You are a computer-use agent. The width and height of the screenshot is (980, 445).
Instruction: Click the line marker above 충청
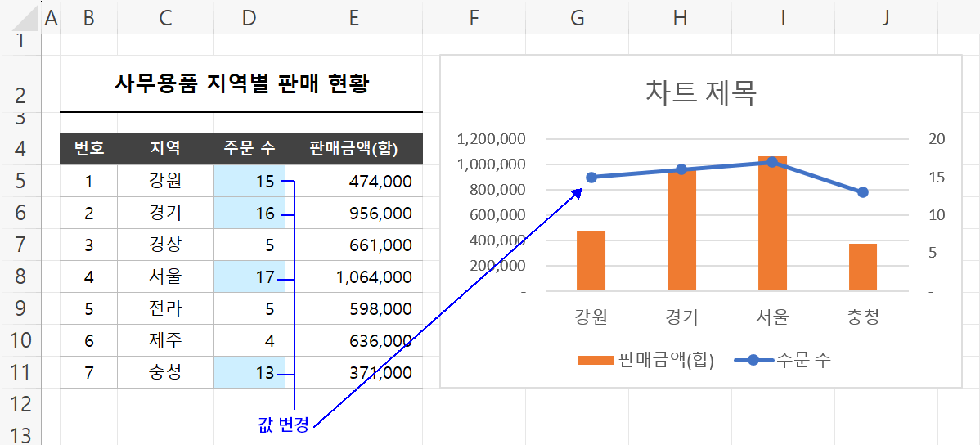coord(863,192)
